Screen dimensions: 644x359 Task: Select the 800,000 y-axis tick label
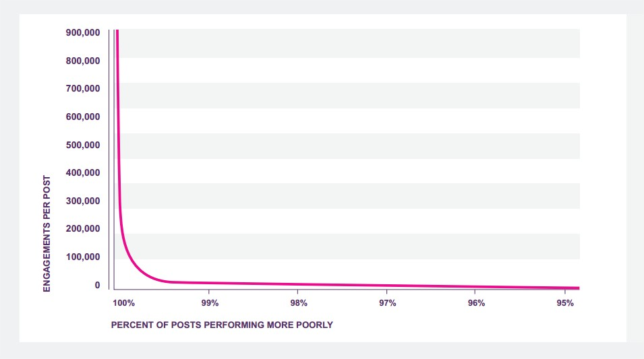pyautogui.click(x=83, y=61)
